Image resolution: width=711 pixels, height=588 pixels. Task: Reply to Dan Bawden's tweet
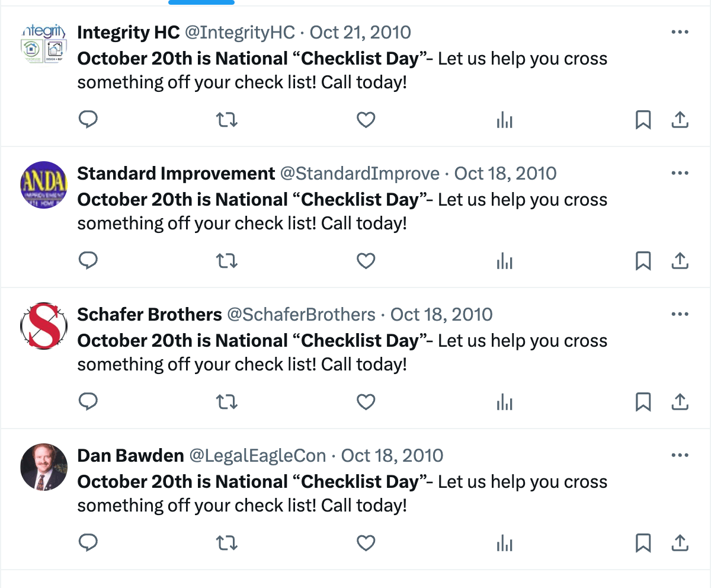click(x=88, y=543)
